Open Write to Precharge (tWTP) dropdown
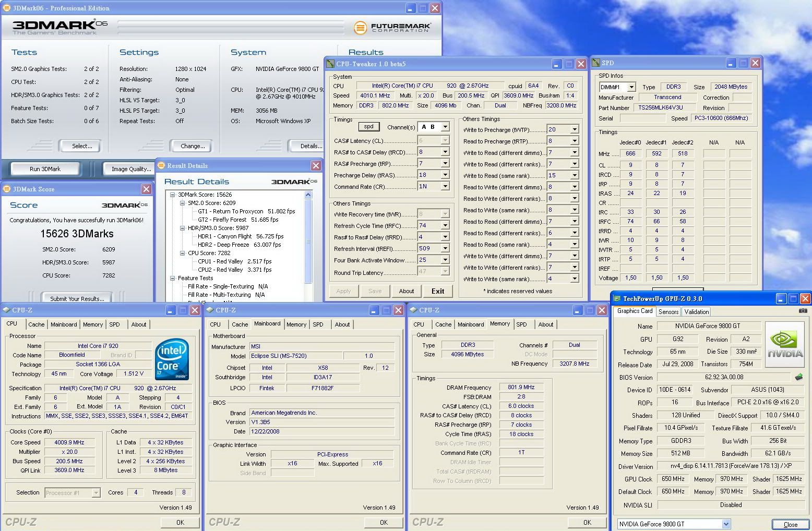This screenshot has width=812, height=531. tap(574, 129)
